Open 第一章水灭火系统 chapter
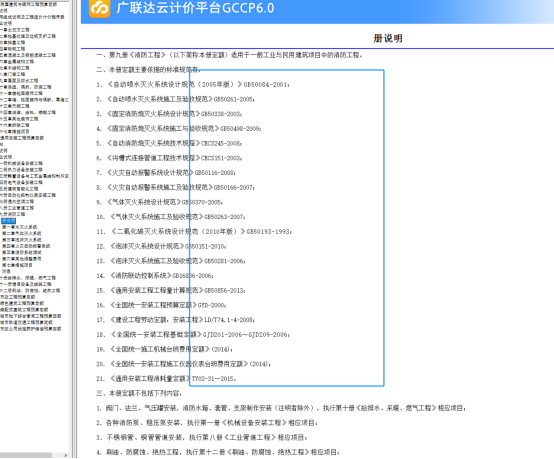 [19, 227]
